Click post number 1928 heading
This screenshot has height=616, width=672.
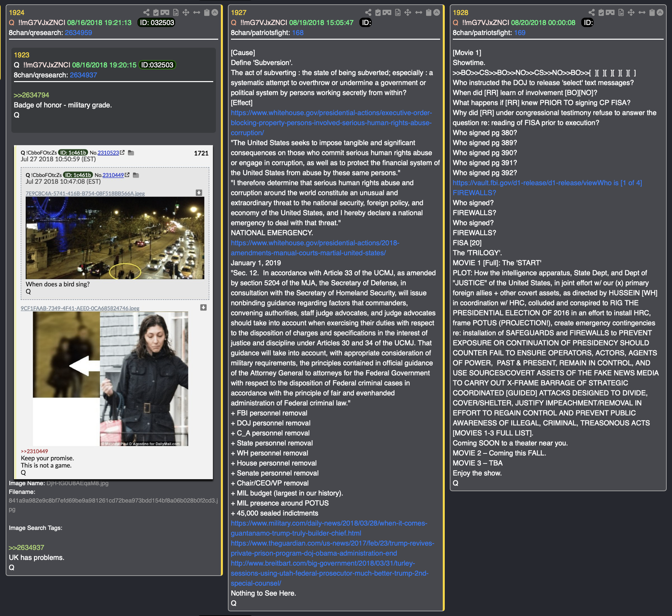[x=460, y=13]
